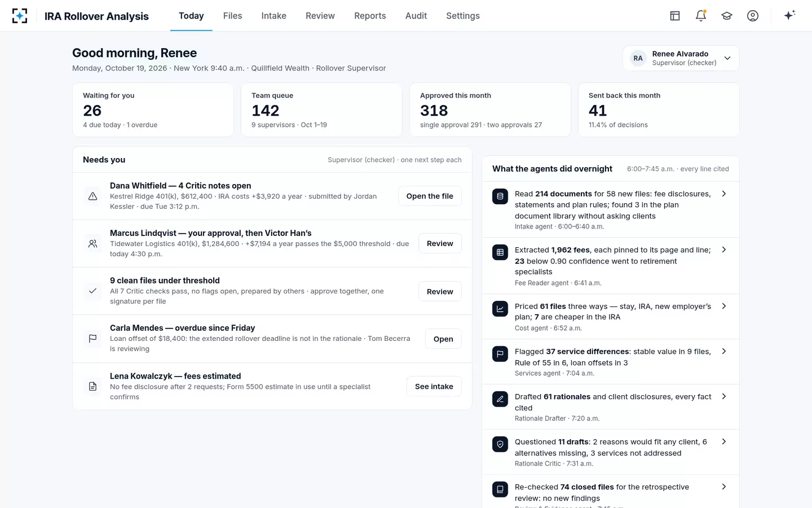Viewport: 812px width, 508px height.
Task: Select the Today tab
Action: pos(191,16)
